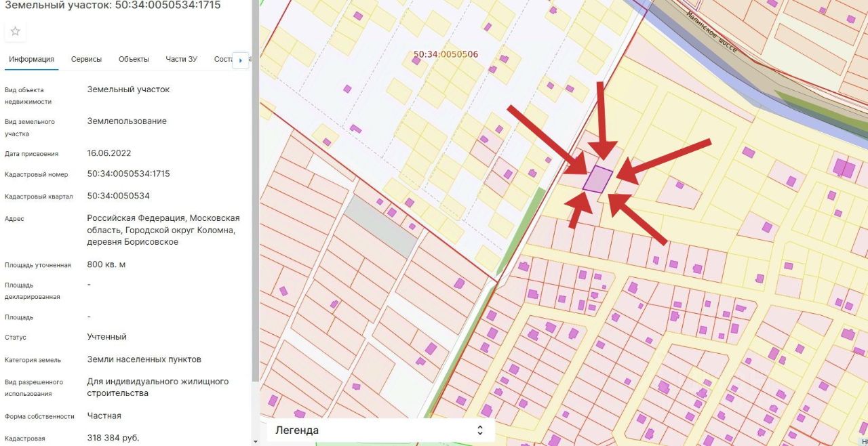Select area value 800 кв. м

106,264
